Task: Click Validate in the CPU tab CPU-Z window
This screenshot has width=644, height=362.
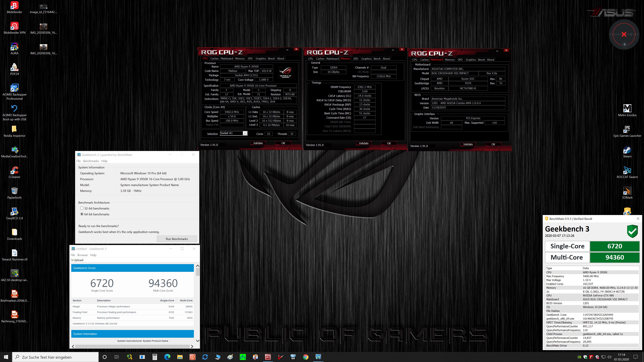Action: (x=258, y=143)
